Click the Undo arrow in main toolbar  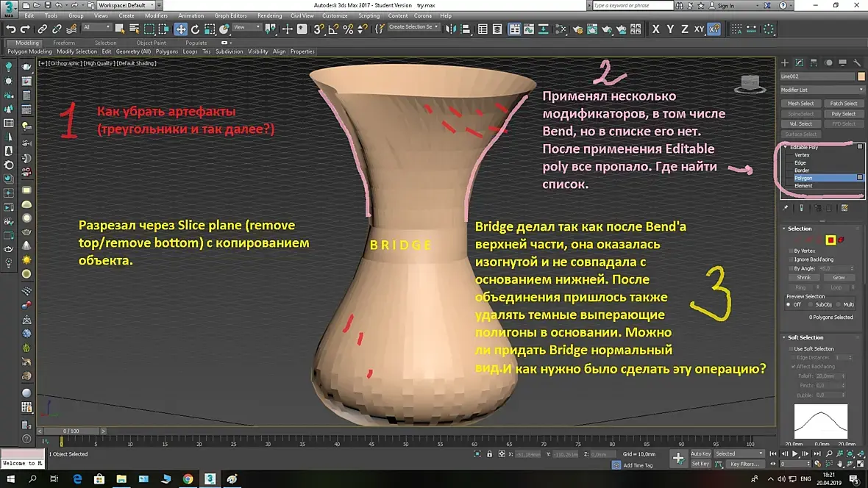click(10, 29)
